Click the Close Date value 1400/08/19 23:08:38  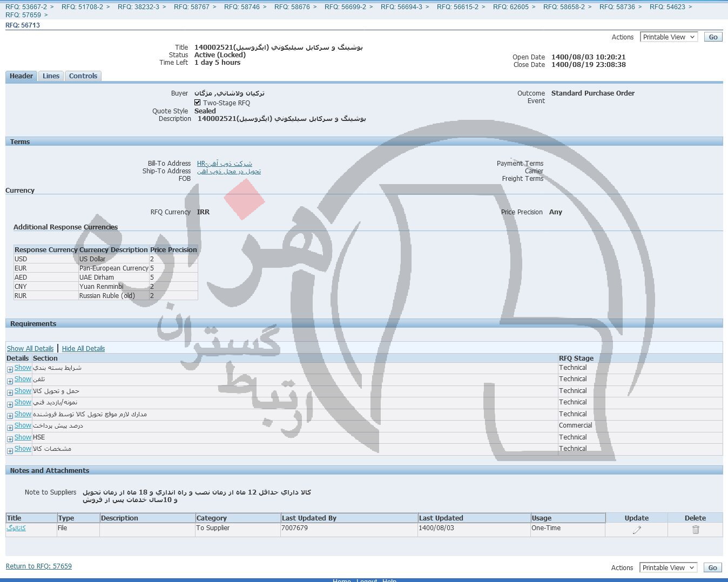589,65
